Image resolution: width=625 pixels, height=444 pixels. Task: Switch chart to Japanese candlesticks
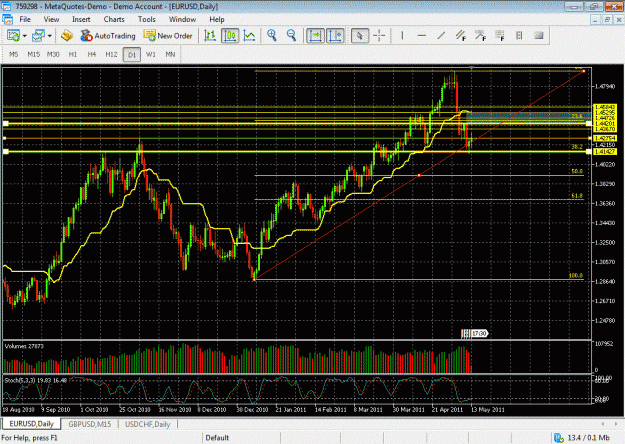pos(230,36)
